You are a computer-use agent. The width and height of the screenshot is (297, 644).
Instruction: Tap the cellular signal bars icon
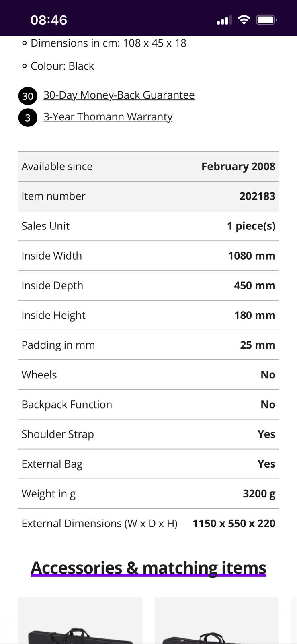[223, 20]
